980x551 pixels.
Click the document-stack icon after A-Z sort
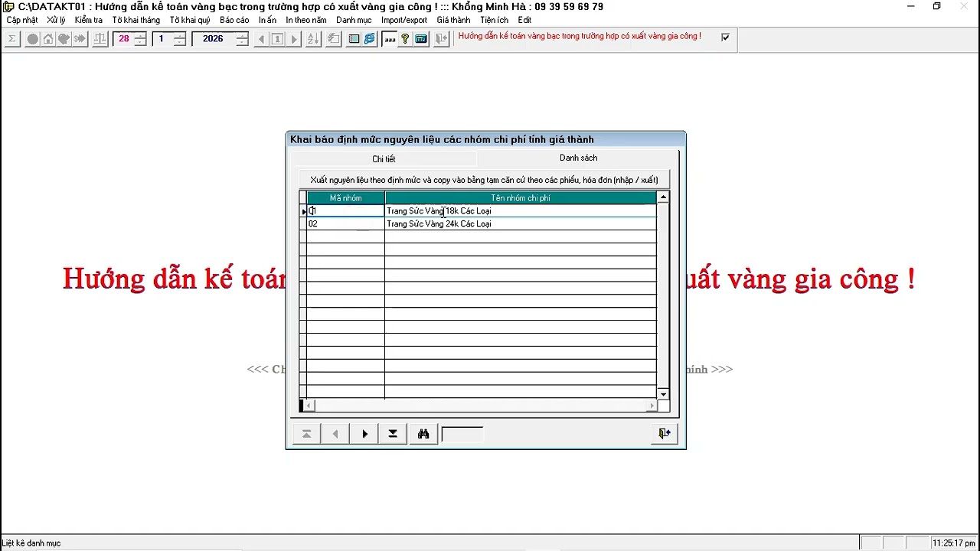pyautogui.click(x=333, y=38)
